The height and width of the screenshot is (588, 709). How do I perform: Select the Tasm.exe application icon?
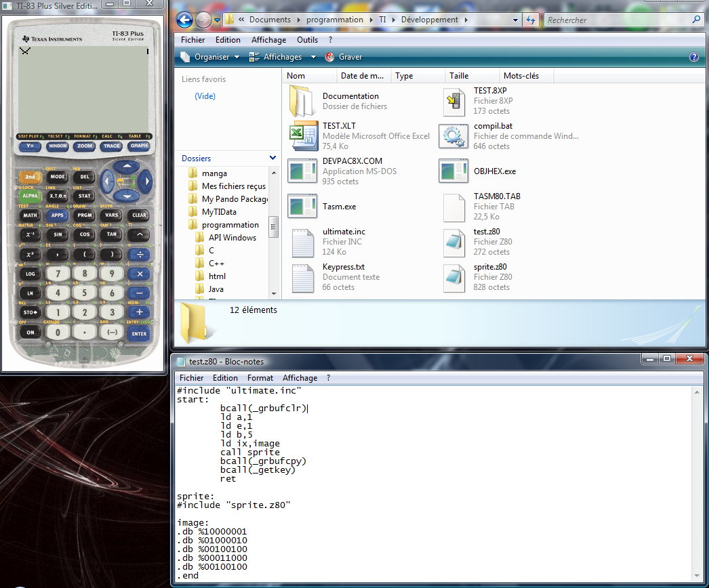coord(303,207)
